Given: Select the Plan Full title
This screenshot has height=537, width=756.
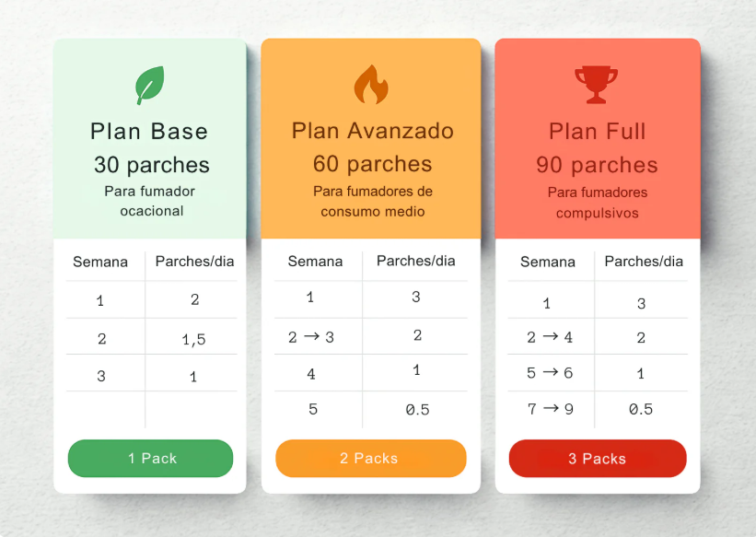Looking at the screenshot, I should point(598,132).
